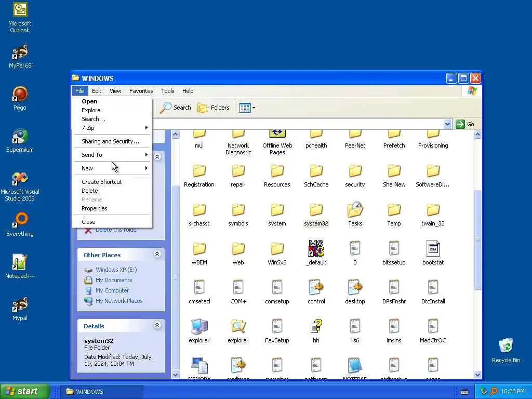
Task: Click the Search toolbar button
Action: [176, 108]
